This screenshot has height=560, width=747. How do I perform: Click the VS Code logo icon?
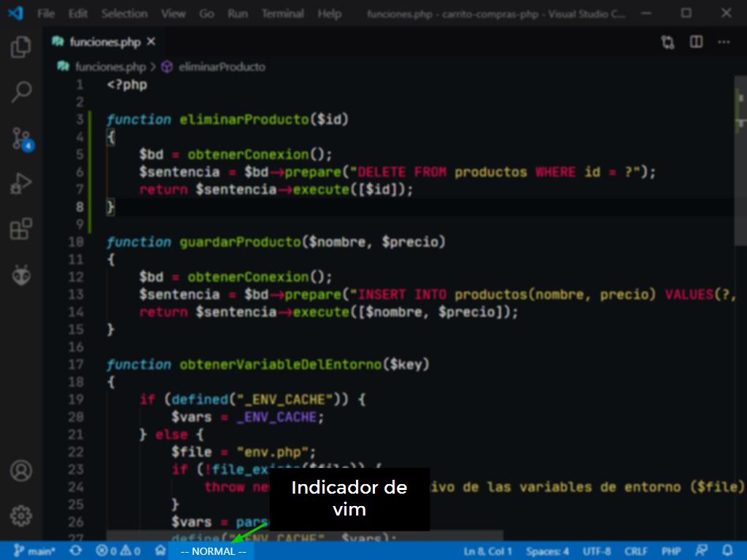point(16,13)
